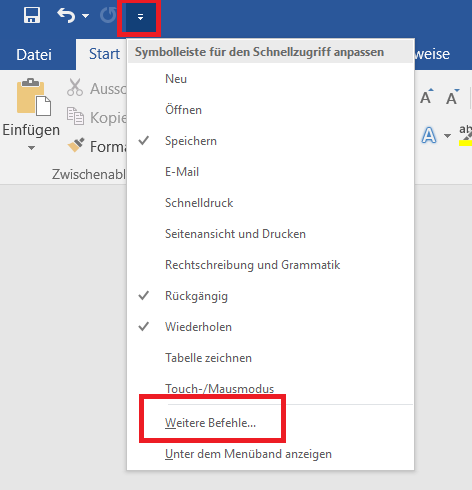Image resolution: width=472 pixels, height=490 pixels.
Task: Click the Undo arrow icon
Action: coord(66,16)
